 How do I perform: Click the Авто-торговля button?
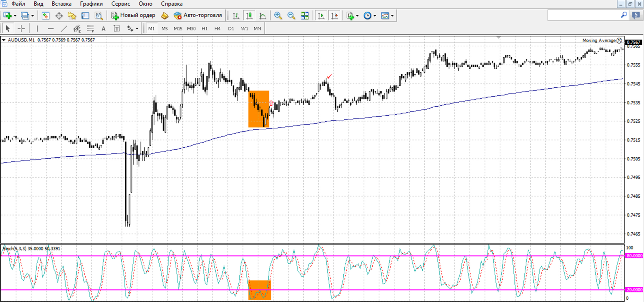coord(198,15)
